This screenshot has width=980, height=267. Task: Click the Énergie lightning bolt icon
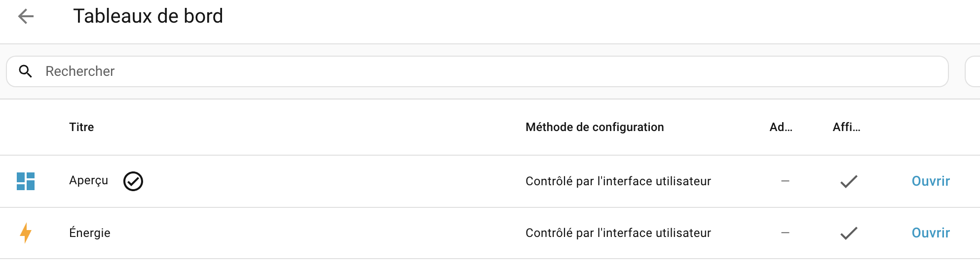tap(26, 233)
